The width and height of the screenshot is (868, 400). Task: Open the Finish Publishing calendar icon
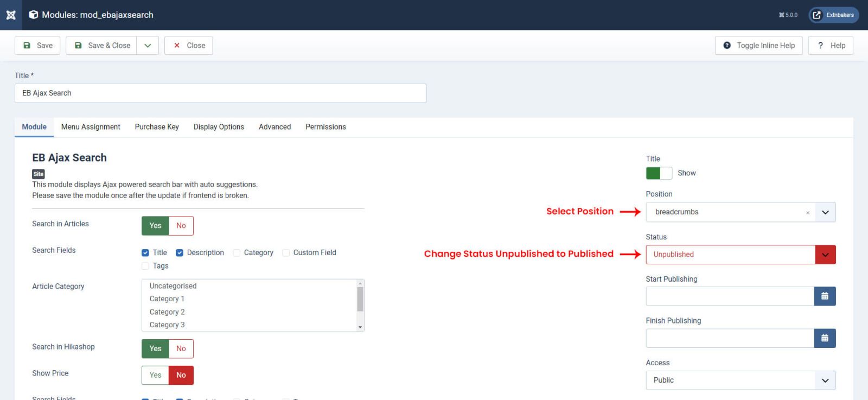pos(825,339)
